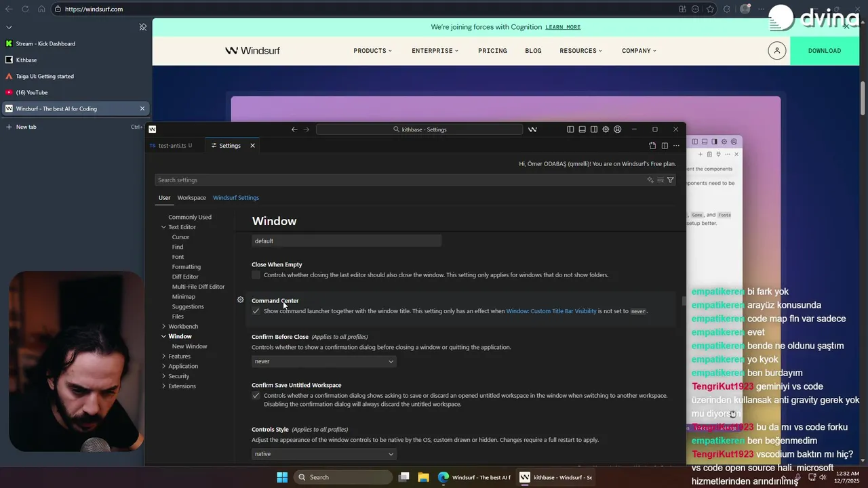Screen dimensions: 868x488
Task: Click the Download button on the Windsurf site
Action: 825,51
